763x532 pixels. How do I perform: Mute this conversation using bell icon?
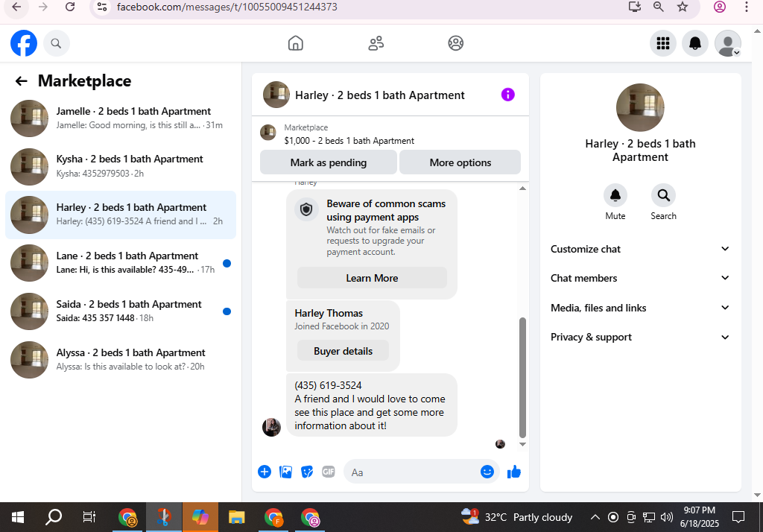tap(615, 195)
